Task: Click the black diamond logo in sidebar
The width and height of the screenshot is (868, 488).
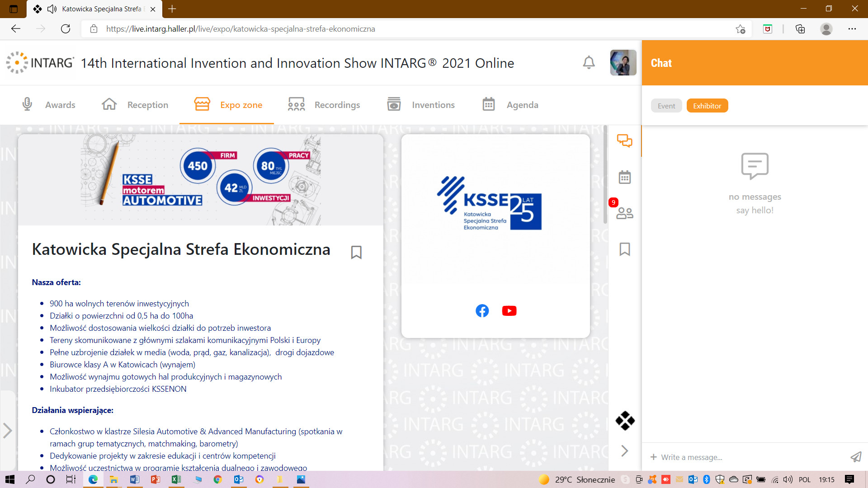Action: (x=625, y=421)
